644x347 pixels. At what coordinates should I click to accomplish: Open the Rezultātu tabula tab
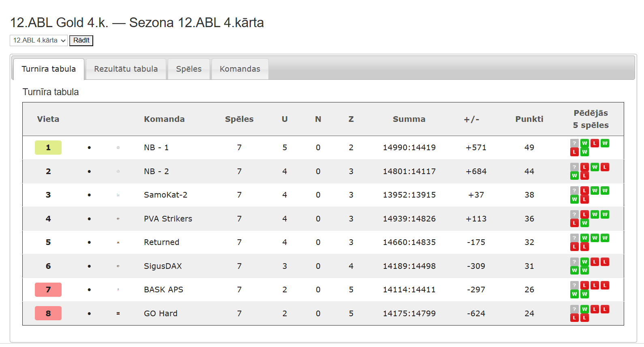(126, 69)
